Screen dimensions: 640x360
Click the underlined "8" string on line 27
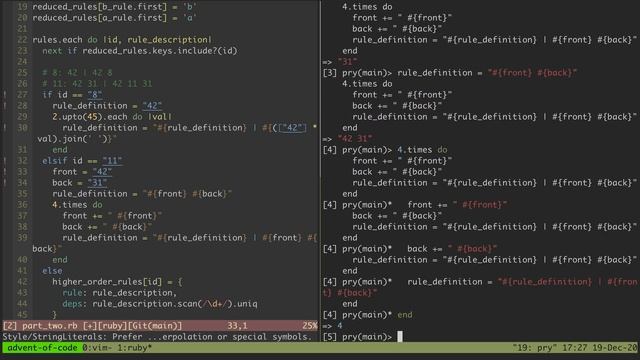[95, 95]
